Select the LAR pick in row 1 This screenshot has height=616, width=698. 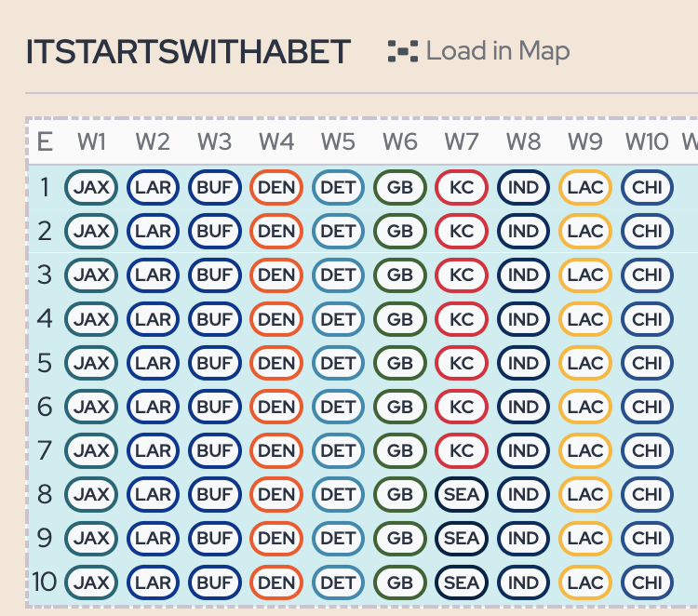click(x=153, y=187)
